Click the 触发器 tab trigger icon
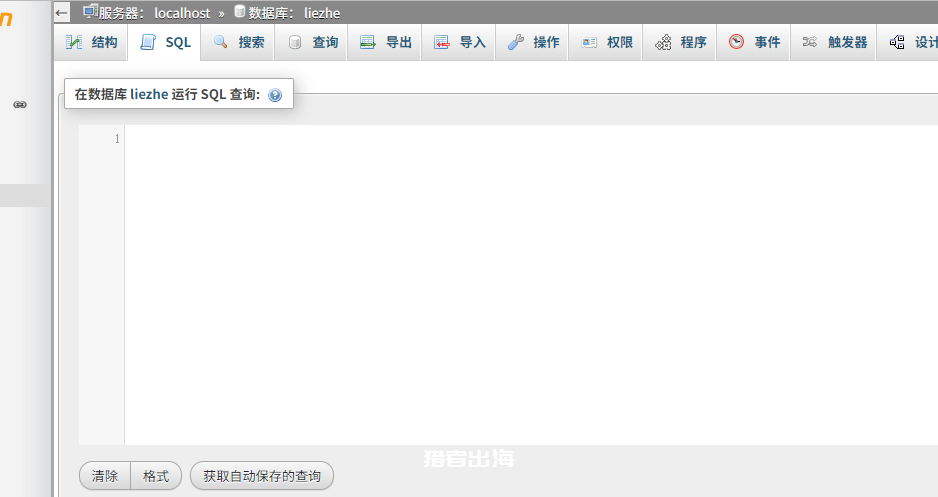Screen dimensions: 938x497 810,42
